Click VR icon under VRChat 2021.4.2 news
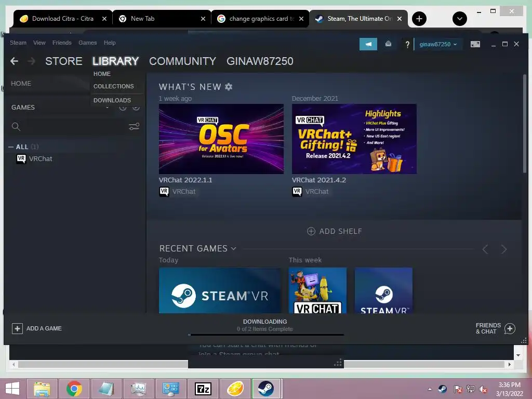The height and width of the screenshot is (399, 532). coord(297,192)
